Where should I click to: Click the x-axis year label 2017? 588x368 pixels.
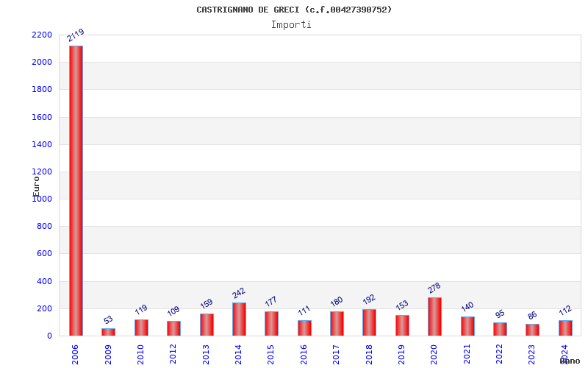coord(336,355)
